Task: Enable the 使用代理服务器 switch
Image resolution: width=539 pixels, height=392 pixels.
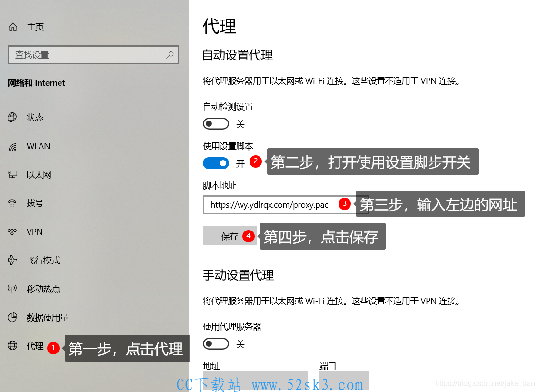Action: click(x=216, y=344)
